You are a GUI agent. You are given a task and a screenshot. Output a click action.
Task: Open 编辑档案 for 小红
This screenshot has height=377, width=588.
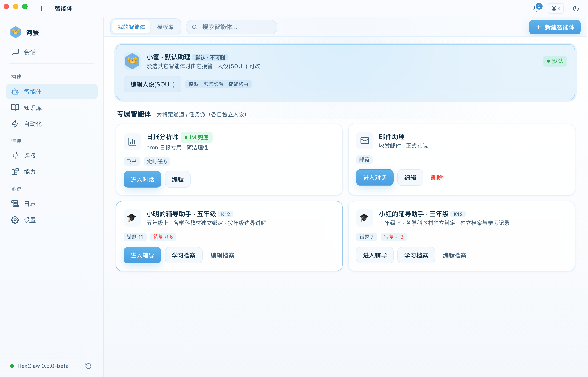coord(455,255)
